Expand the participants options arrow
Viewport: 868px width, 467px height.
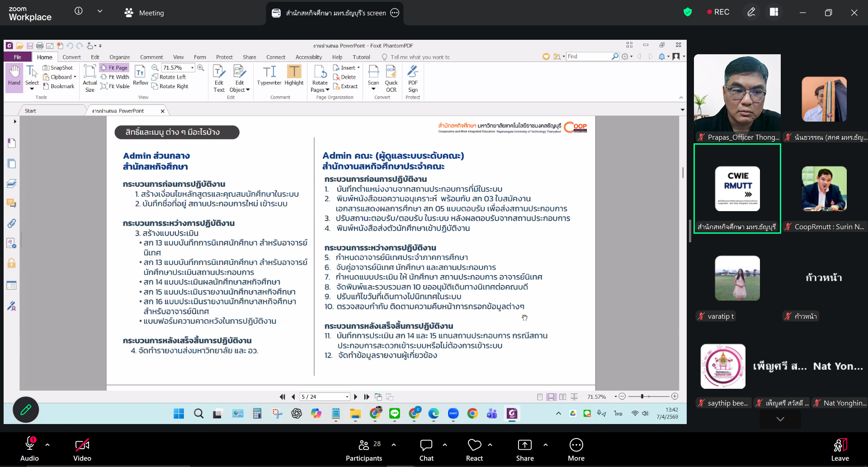[x=394, y=445]
